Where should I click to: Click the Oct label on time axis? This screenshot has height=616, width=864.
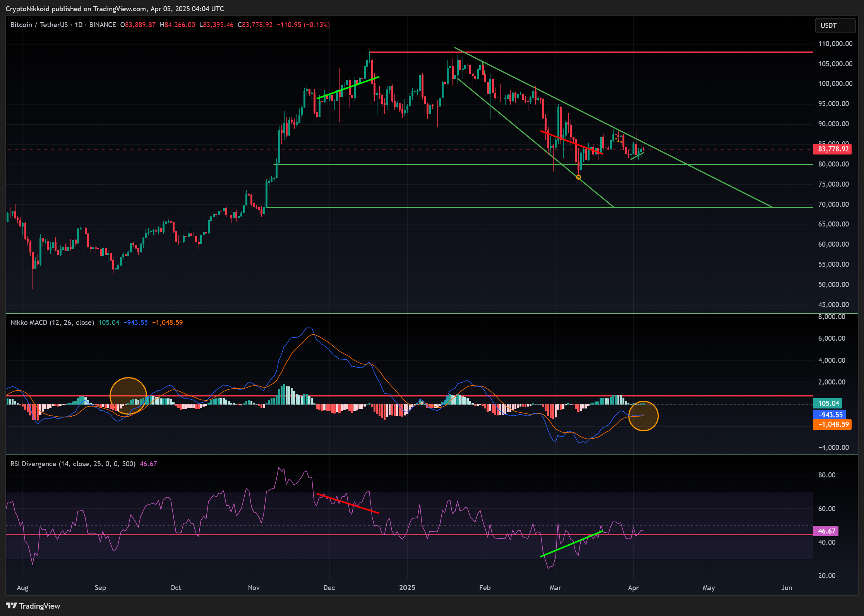coord(176,588)
